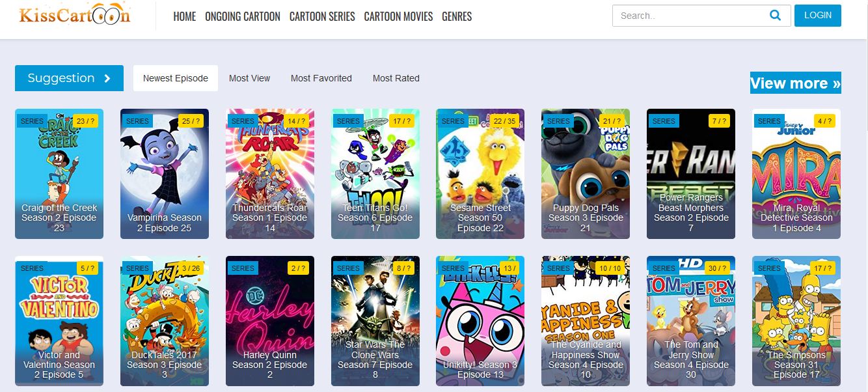Click Mira, Royal Detective Season 1 title
The width and height of the screenshot is (868, 392).
796,217
